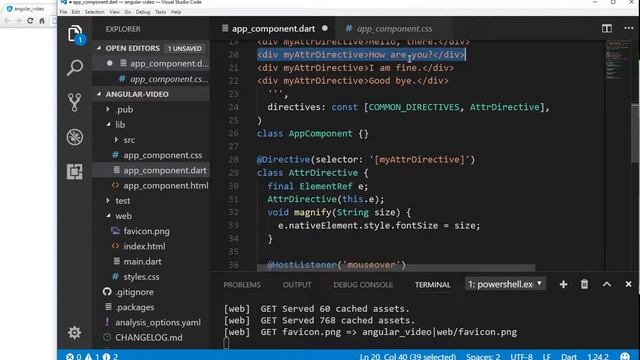
Task: Switch to the app_component.dart editor tab
Action: click(x=273, y=29)
